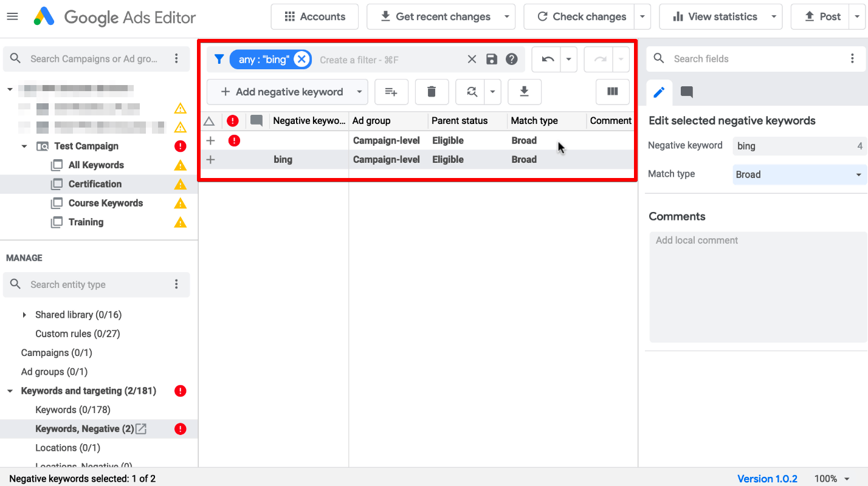Clear all filters with X icon
Image resolution: width=868 pixels, height=486 pixels.
pos(472,59)
